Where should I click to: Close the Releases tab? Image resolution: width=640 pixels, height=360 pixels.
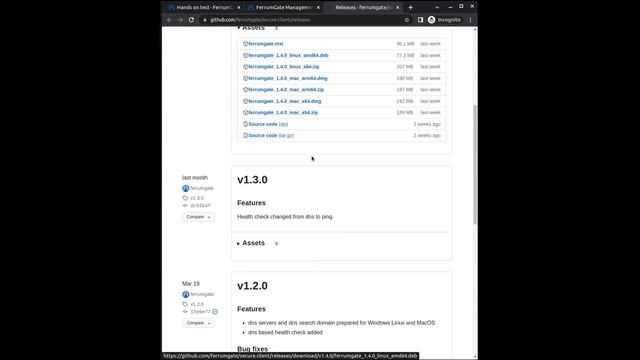pos(398,7)
